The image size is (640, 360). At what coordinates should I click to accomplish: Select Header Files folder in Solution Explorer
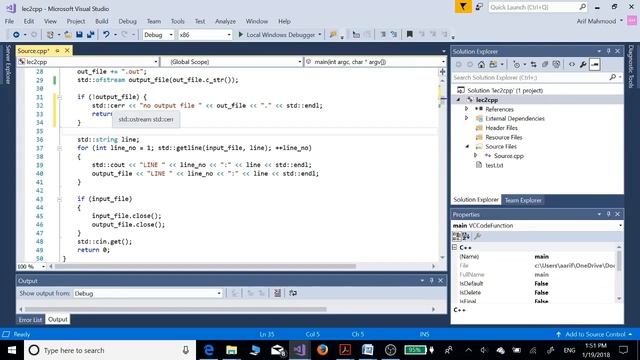click(501, 128)
